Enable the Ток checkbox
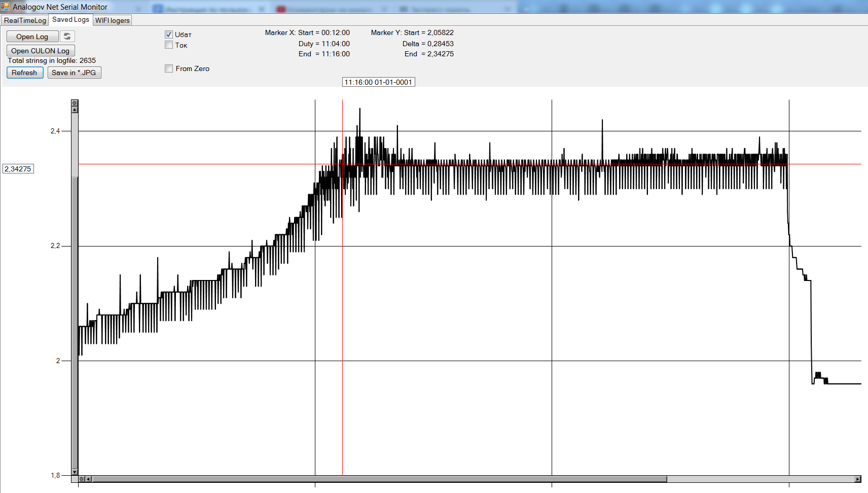The height and width of the screenshot is (493, 868). [169, 45]
